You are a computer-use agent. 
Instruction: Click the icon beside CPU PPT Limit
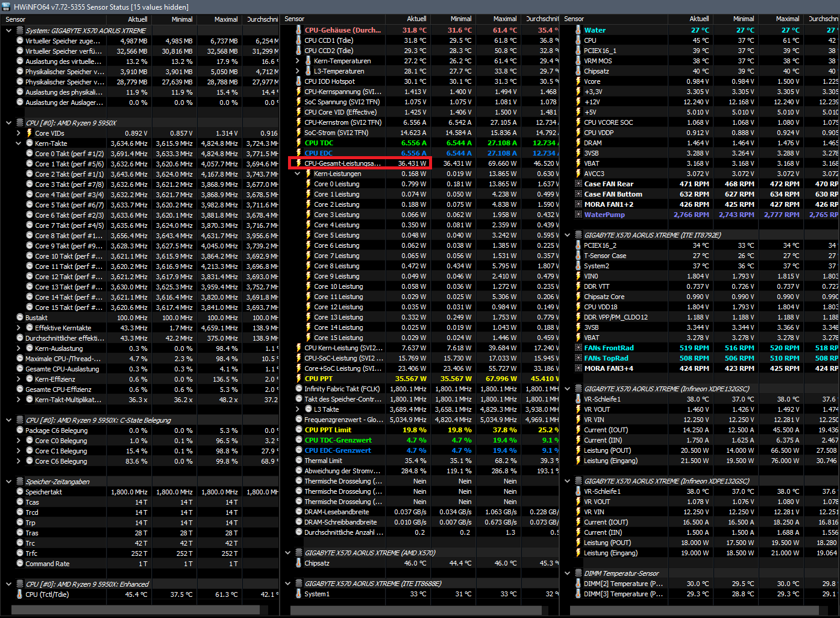pos(299,430)
